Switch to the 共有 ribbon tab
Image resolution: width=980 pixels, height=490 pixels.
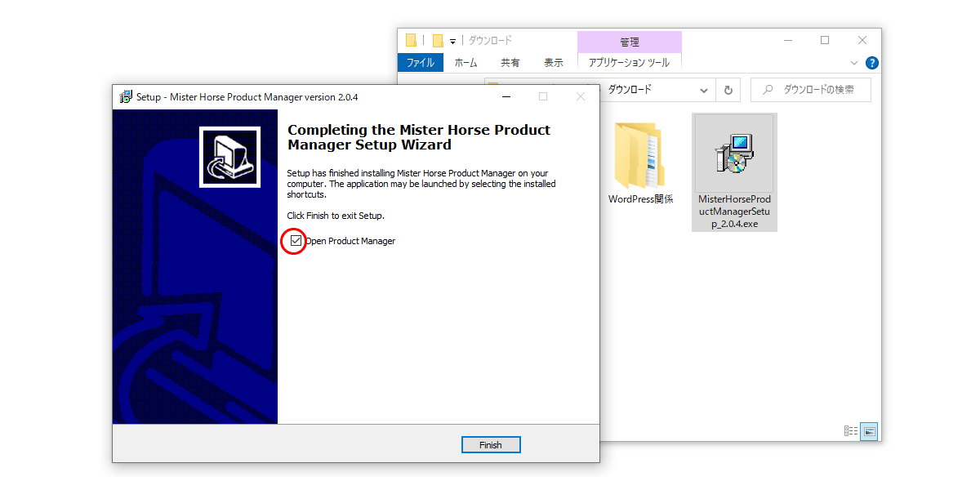[510, 63]
